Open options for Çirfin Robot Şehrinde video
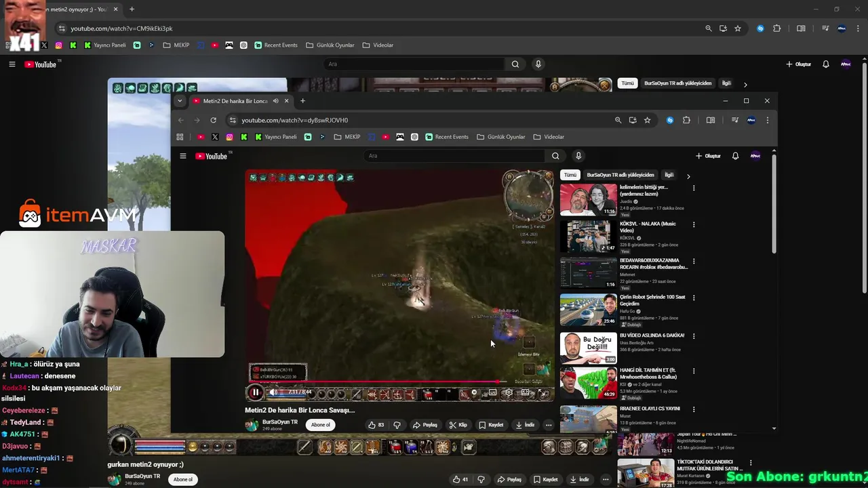Screen dimensions: 868x488 point(693,298)
